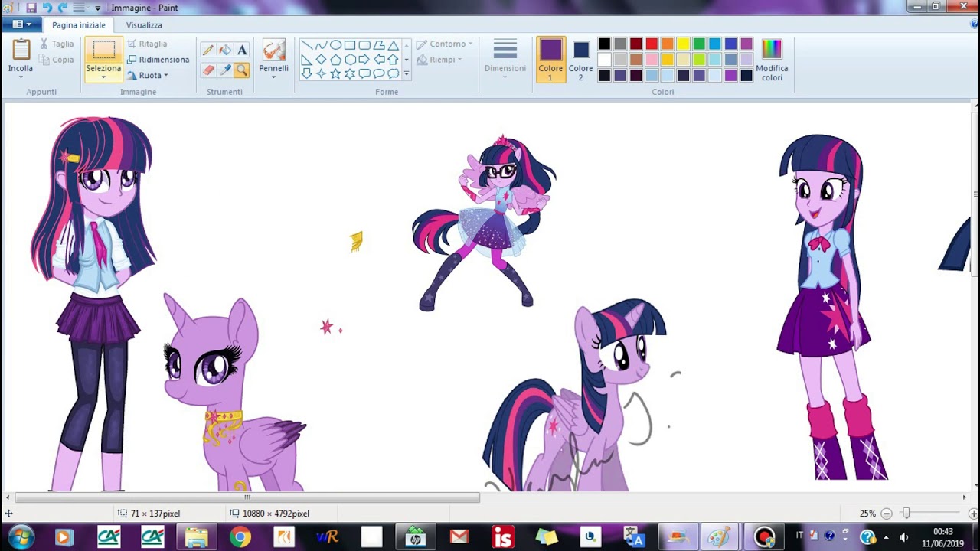This screenshot has width=980, height=551.
Task: Click the zoom slider handle
Action: (906, 514)
